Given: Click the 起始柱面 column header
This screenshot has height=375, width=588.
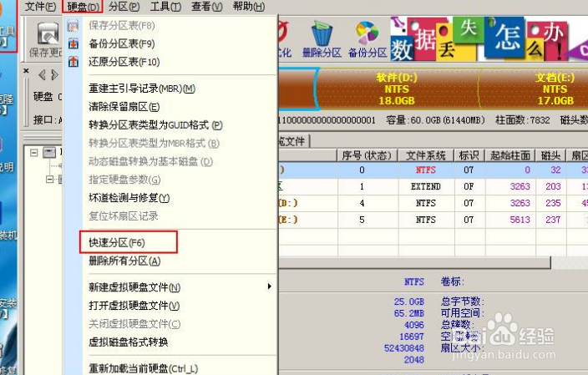Looking at the screenshot, I should (x=510, y=155).
